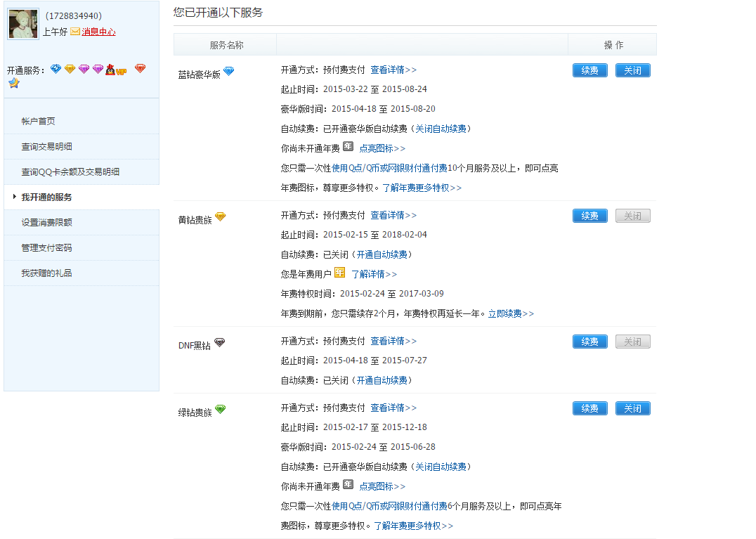Click the 您已开通以下服务 heading
Screen dimensions: 756x539
[219, 13]
